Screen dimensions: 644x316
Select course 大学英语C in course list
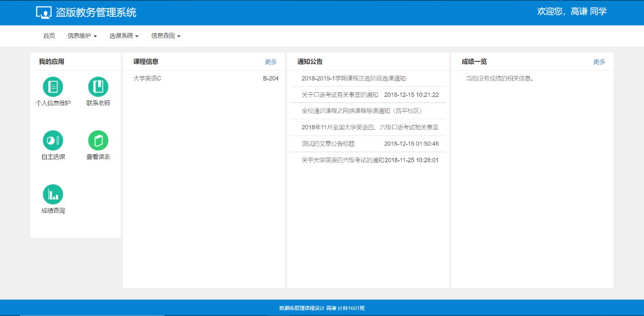(x=147, y=79)
